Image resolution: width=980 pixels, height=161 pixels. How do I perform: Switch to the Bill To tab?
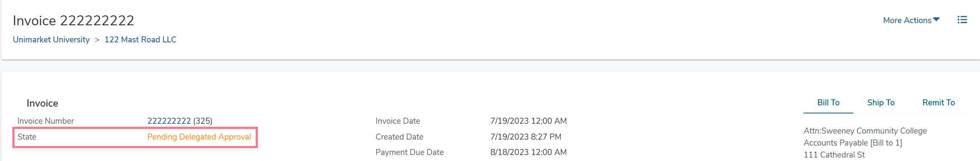click(x=828, y=103)
